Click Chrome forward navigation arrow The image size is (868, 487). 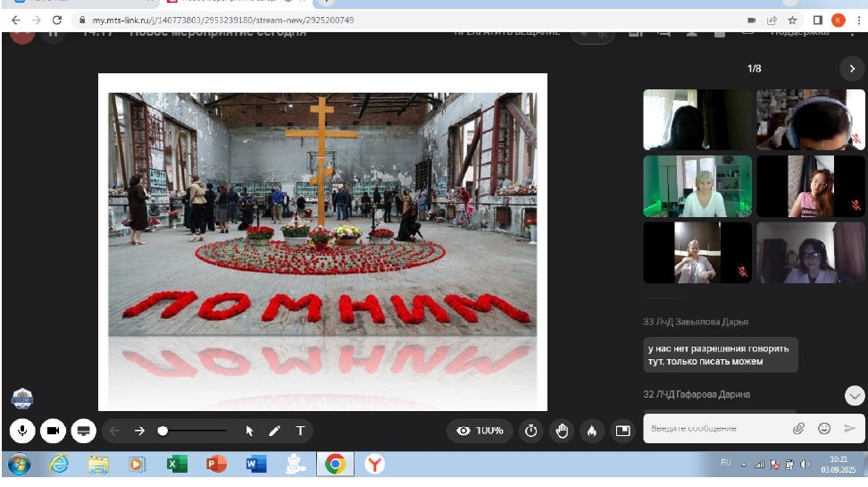(37, 21)
